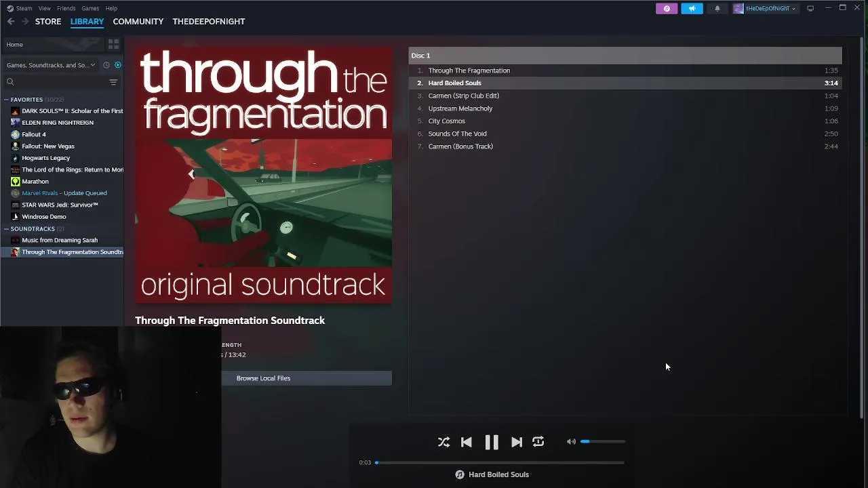Toggle shuffle playback in music player

click(443, 442)
